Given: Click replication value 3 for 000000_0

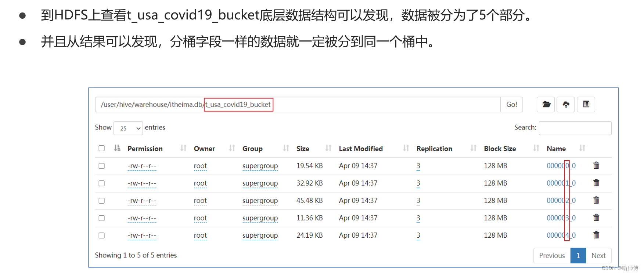Looking at the screenshot, I should pyautogui.click(x=418, y=166).
